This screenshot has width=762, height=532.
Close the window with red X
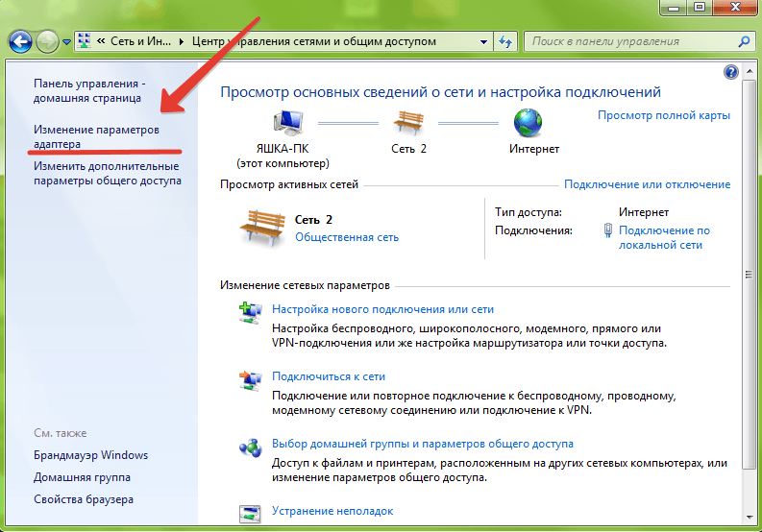[x=735, y=8]
